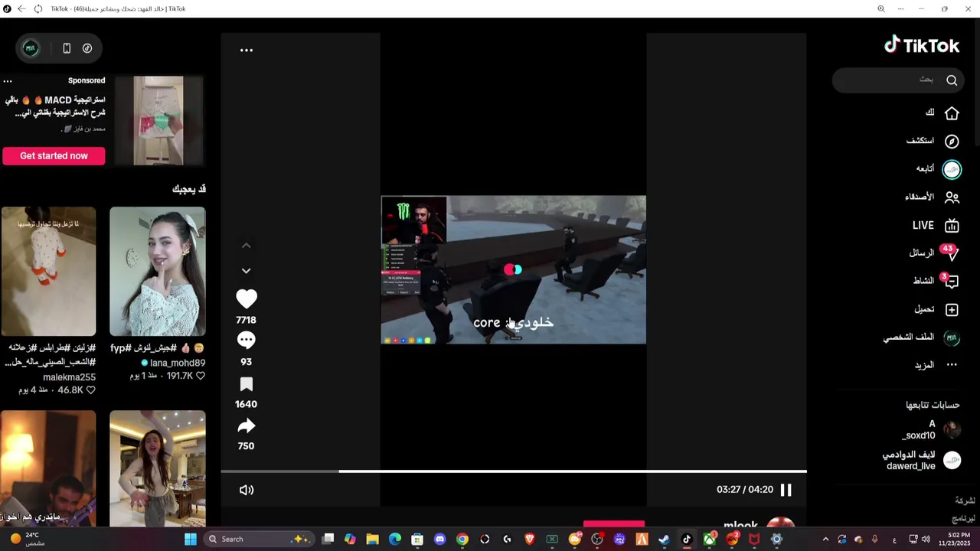The width and height of the screenshot is (980, 551).
Task: Click the TikTok logo
Action: point(922,46)
